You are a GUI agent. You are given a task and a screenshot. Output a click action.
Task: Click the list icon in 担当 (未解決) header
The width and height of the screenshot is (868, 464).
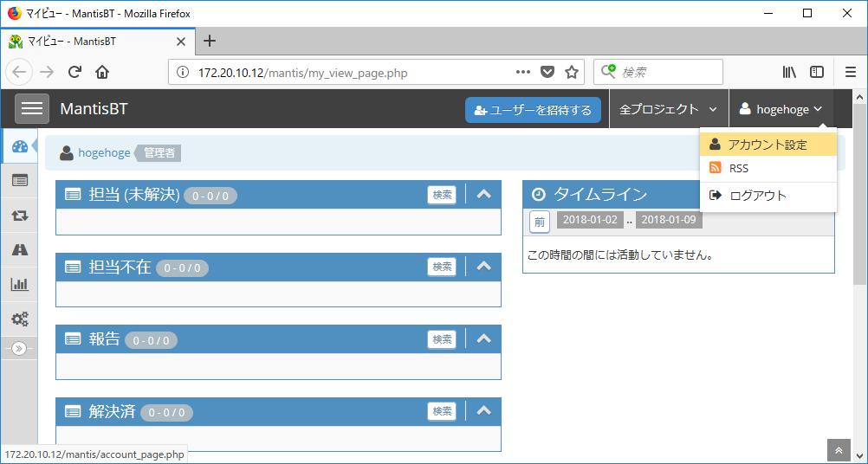(x=73, y=194)
